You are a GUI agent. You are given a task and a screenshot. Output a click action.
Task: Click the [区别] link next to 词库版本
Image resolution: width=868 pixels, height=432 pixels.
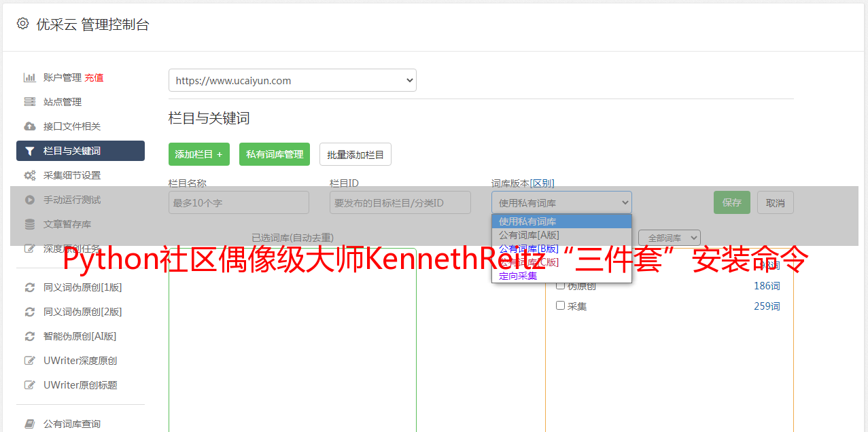542,183
